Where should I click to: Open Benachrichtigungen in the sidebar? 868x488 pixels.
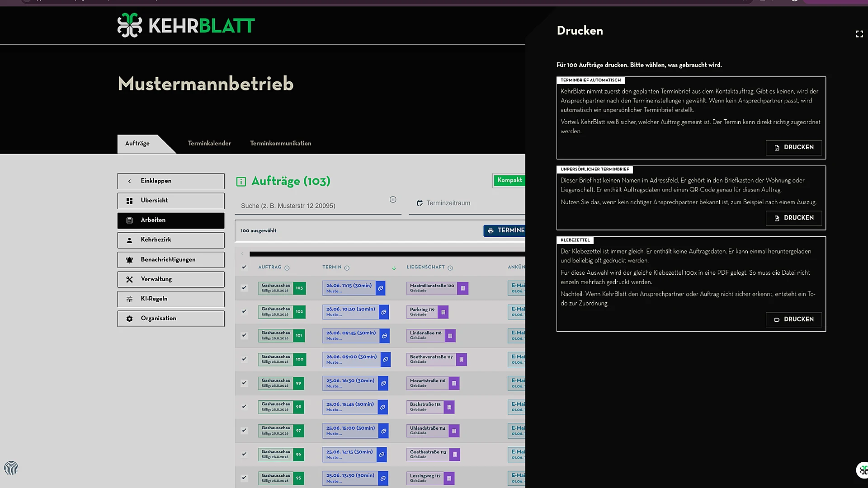[171, 260]
